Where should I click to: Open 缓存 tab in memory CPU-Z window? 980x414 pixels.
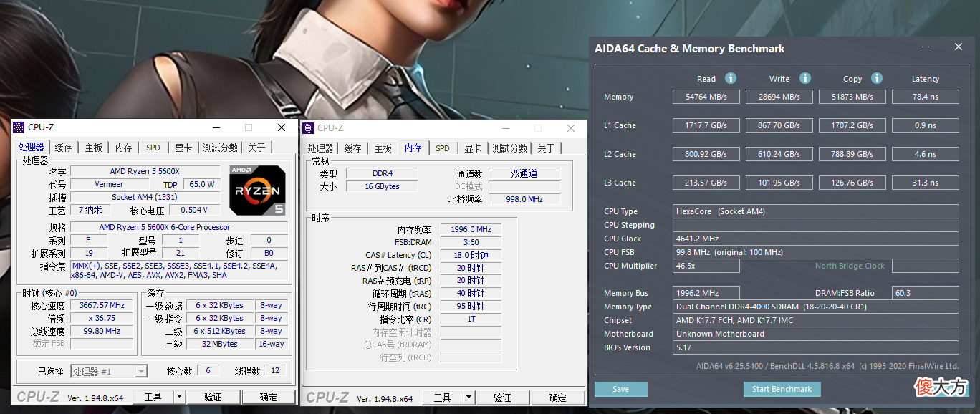353,148
